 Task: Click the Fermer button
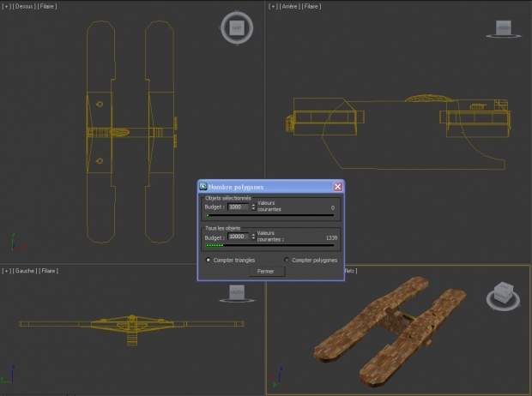(x=266, y=271)
